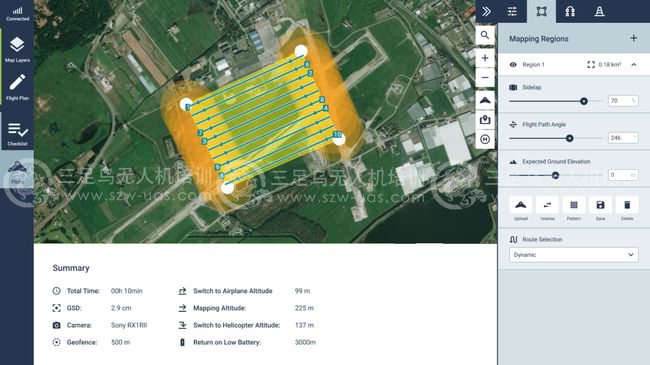This screenshot has width=650, height=365.
Task: Click the map search magnifier icon
Action: tap(485, 36)
